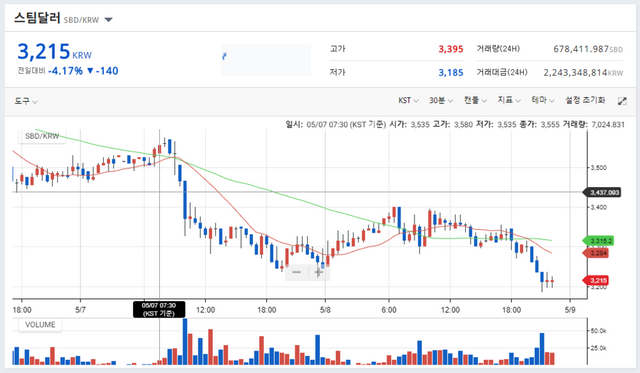
Task: Click the 스팀달러 coin title
Action: tap(38, 18)
